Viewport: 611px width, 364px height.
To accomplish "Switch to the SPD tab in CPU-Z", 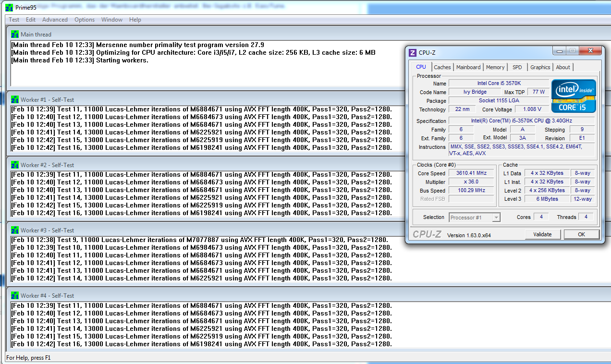I will tap(517, 67).
